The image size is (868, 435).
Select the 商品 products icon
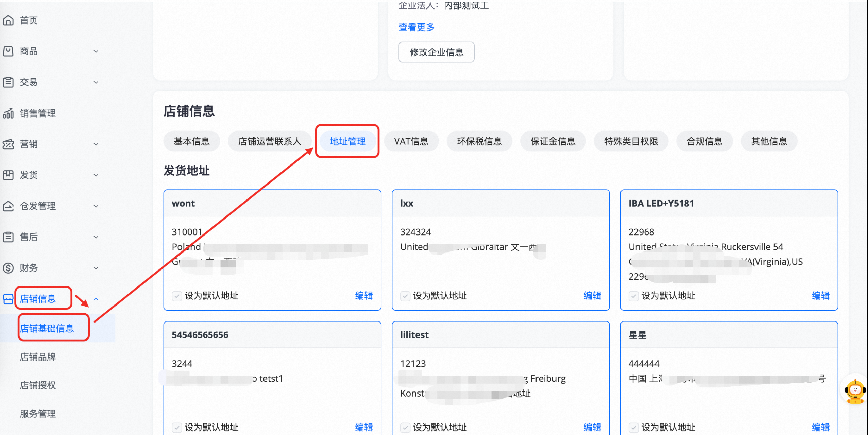(x=8, y=51)
